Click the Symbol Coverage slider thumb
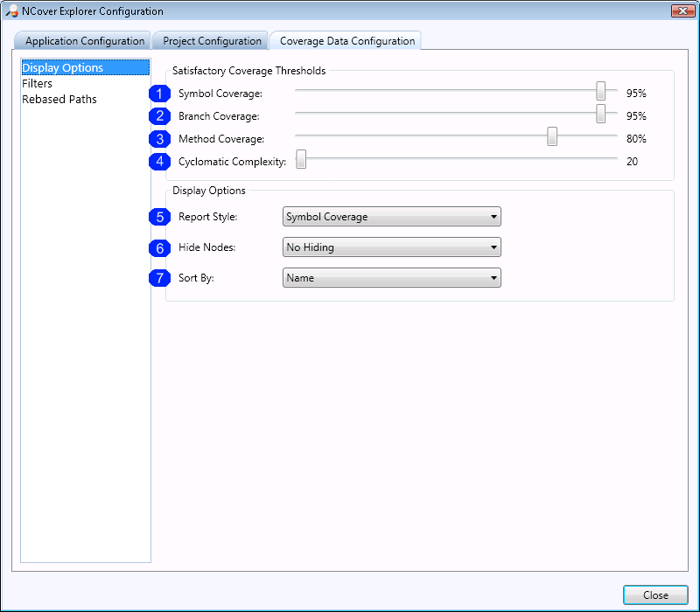This screenshot has height=612, width=700. point(601,91)
